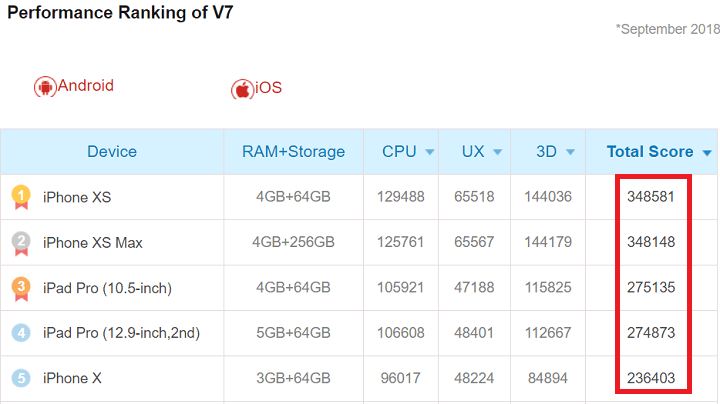Image resolution: width=720 pixels, height=404 pixels.
Task: Click the Device column header
Action: tap(112, 152)
